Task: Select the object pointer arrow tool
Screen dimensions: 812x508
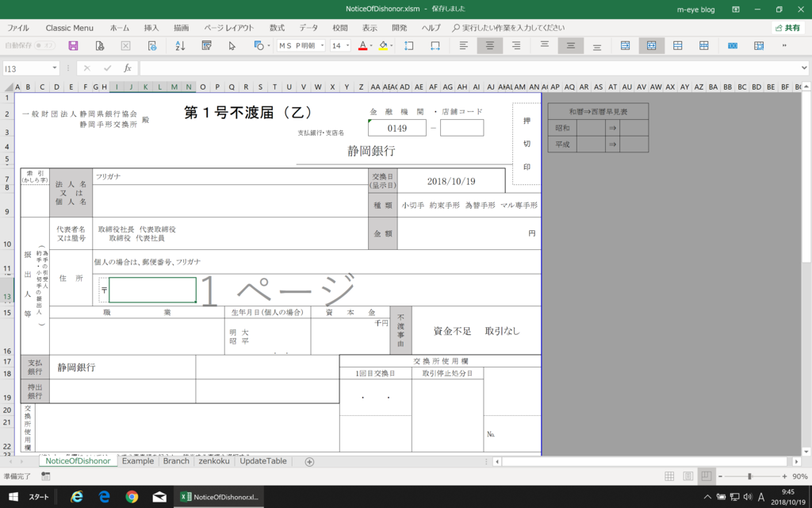Action: [x=232, y=45]
